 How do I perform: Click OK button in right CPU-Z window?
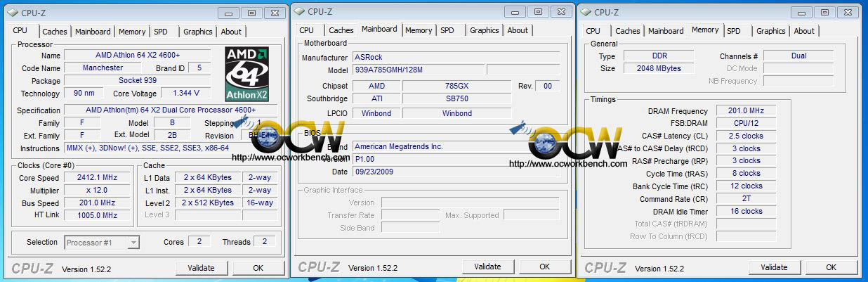[x=831, y=267]
